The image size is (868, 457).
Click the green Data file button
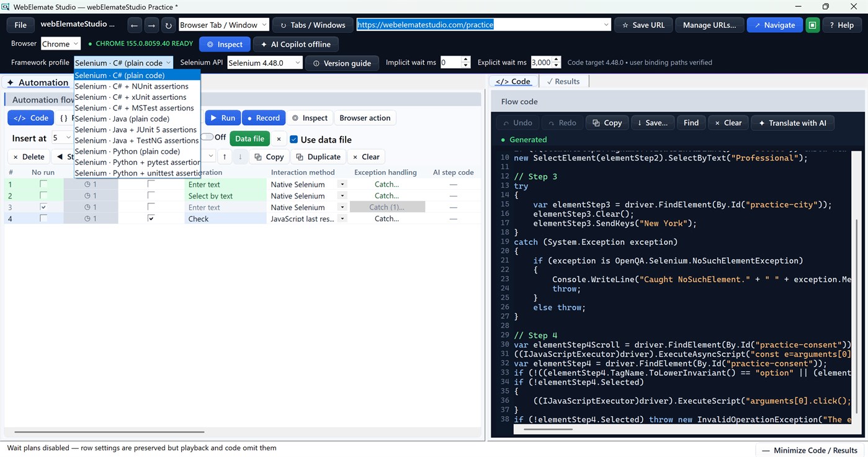(250, 139)
